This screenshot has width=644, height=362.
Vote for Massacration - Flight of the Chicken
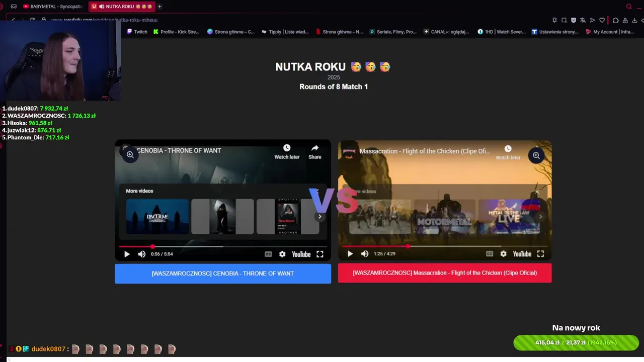tap(445, 273)
